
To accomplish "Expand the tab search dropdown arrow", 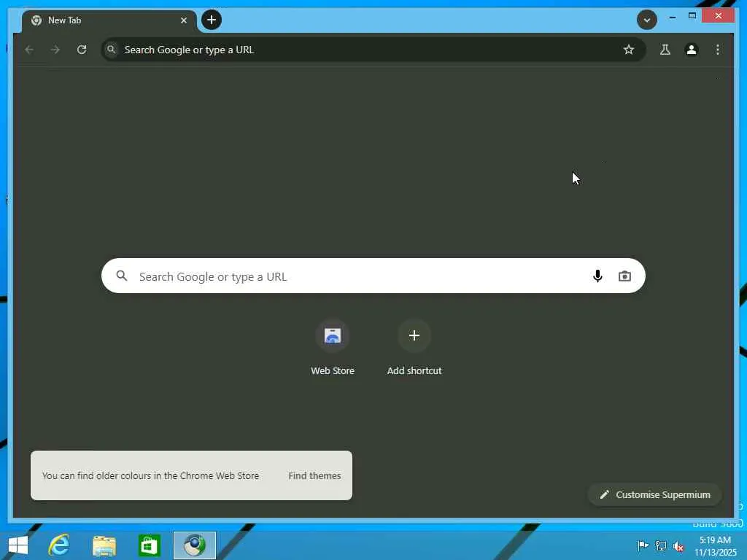I will tap(647, 20).
